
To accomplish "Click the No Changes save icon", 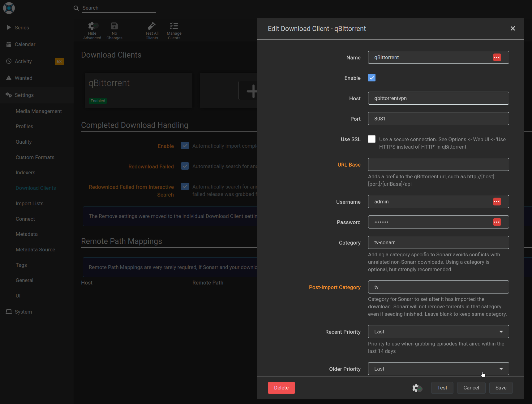I will tap(114, 26).
